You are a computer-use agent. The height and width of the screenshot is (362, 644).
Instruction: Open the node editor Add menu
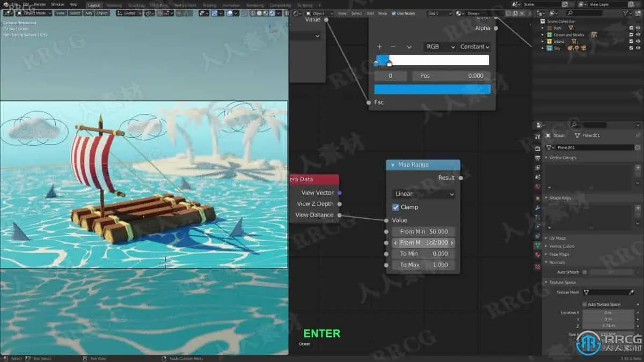pyautogui.click(x=370, y=13)
